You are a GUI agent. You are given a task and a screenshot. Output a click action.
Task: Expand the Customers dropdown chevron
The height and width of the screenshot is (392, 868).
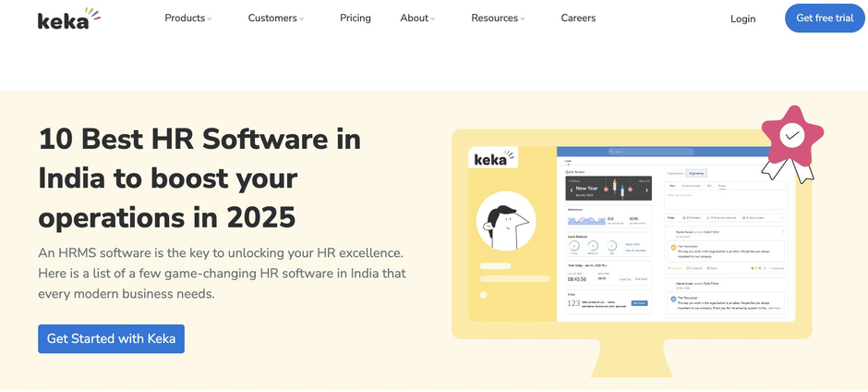[301, 18]
